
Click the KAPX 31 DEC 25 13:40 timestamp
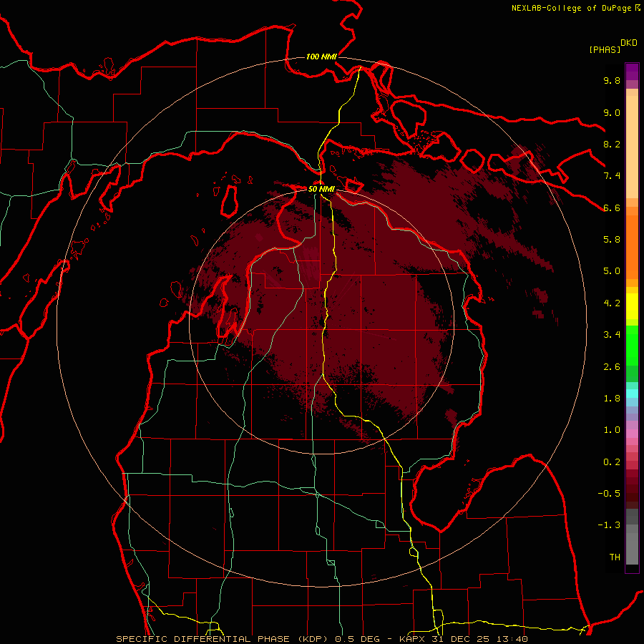pos(464,639)
